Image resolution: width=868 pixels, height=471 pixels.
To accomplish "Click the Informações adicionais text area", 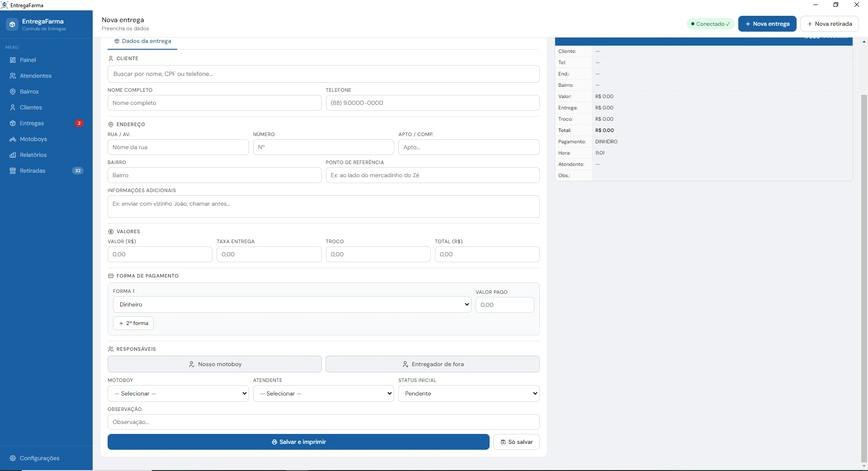I will (323, 207).
